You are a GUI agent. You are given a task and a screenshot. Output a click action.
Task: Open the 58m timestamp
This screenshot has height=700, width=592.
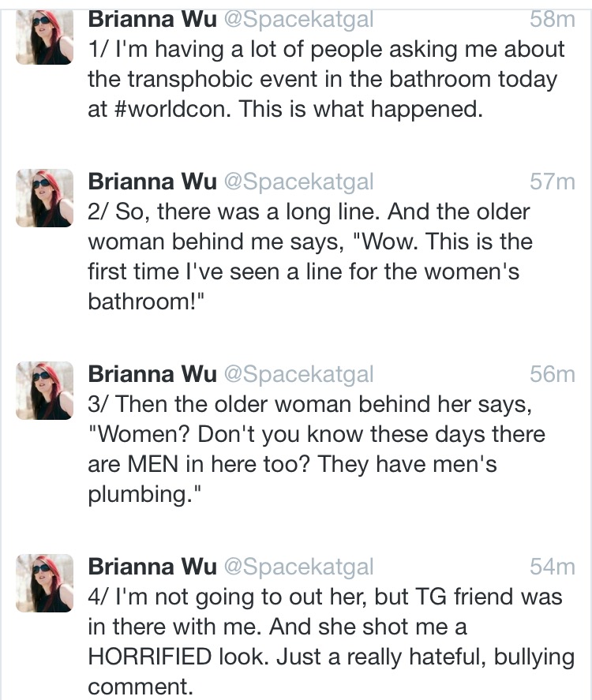553,20
